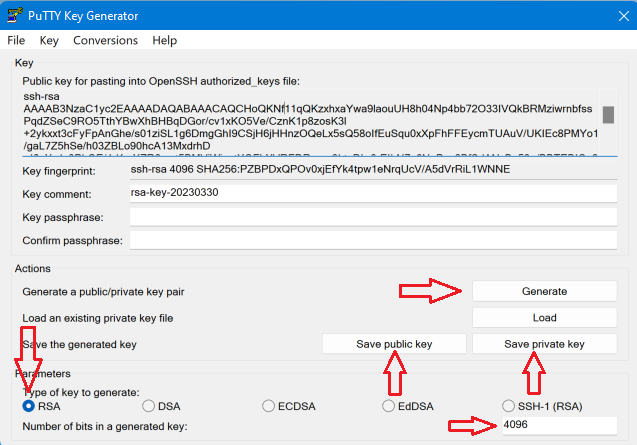Choose the ECDSA radio button
This screenshot has width=637, height=445.
coord(269,406)
